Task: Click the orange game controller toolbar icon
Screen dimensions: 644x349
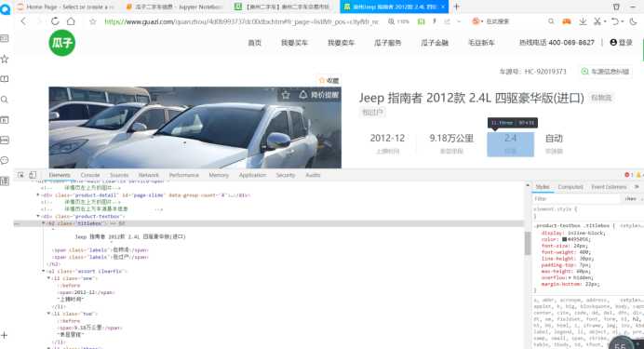Action: (567, 21)
